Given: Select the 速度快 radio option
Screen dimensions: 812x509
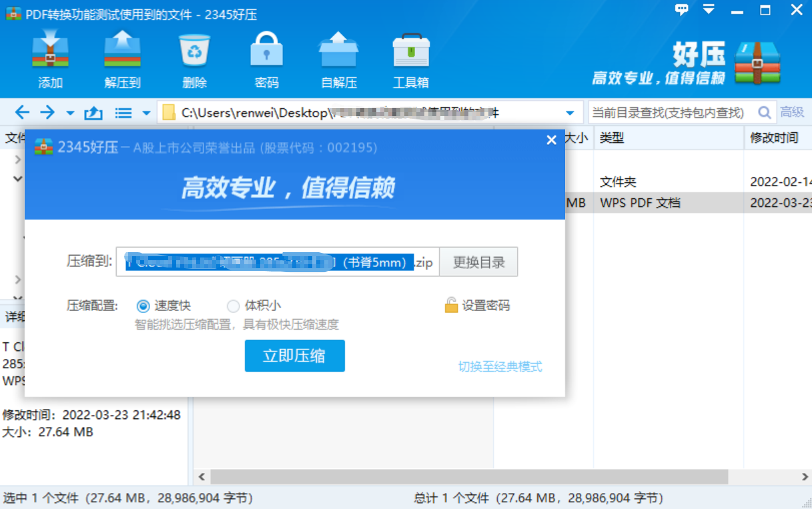Looking at the screenshot, I should tap(143, 306).
